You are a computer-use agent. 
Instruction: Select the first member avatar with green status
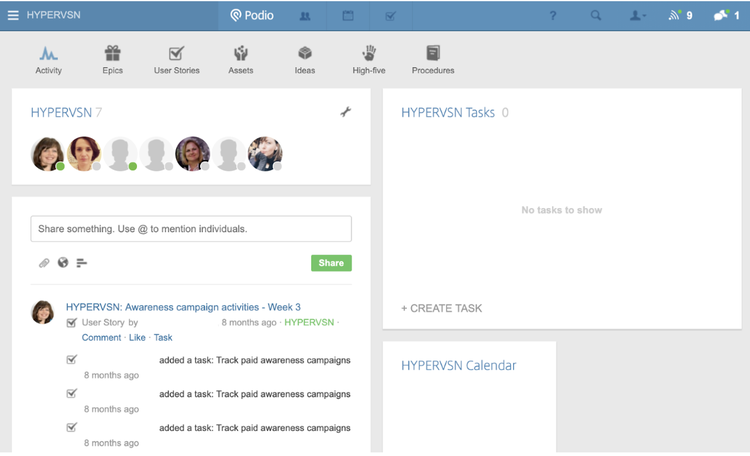point(47,154)
